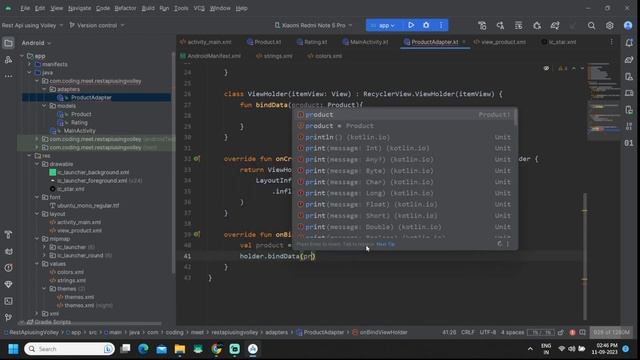Click UTF-8 encoding in status bar
Screen dimensions: 640x360
tap(487, 332)
